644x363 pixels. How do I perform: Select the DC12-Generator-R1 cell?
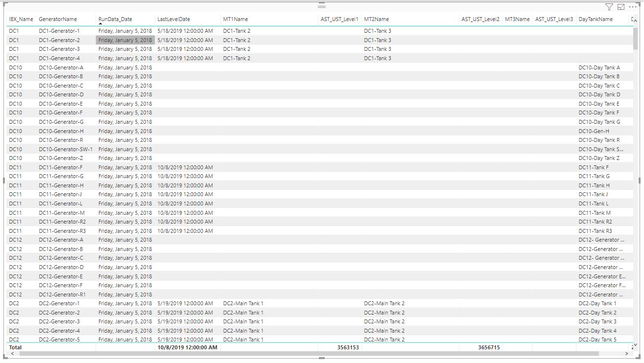pos(62,295)
